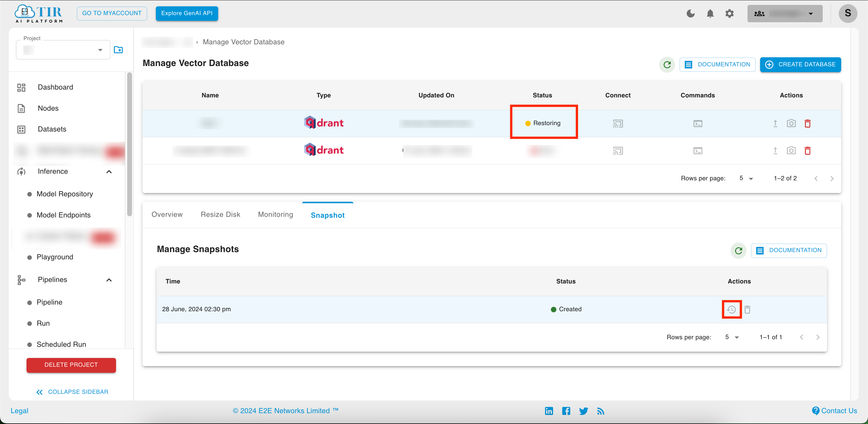Go to previous page of databases
Screen dimensions: 868x424
816,179
